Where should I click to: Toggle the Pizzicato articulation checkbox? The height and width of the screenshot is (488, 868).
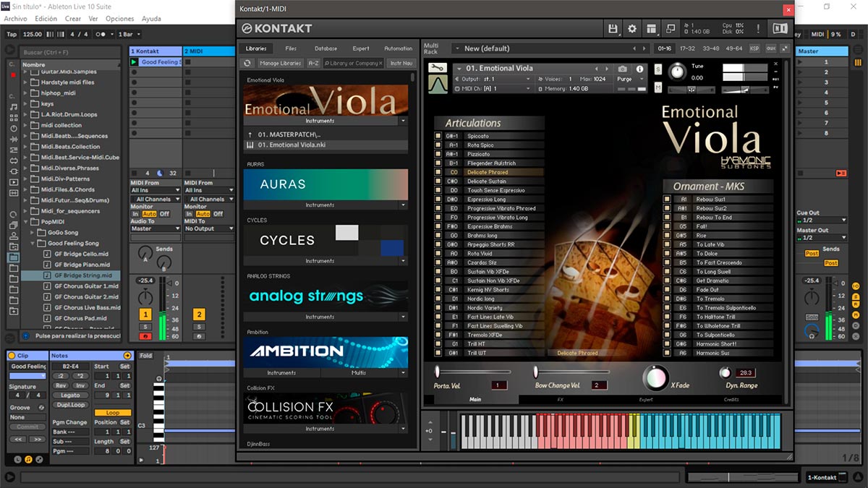click(x=438, y=154)
